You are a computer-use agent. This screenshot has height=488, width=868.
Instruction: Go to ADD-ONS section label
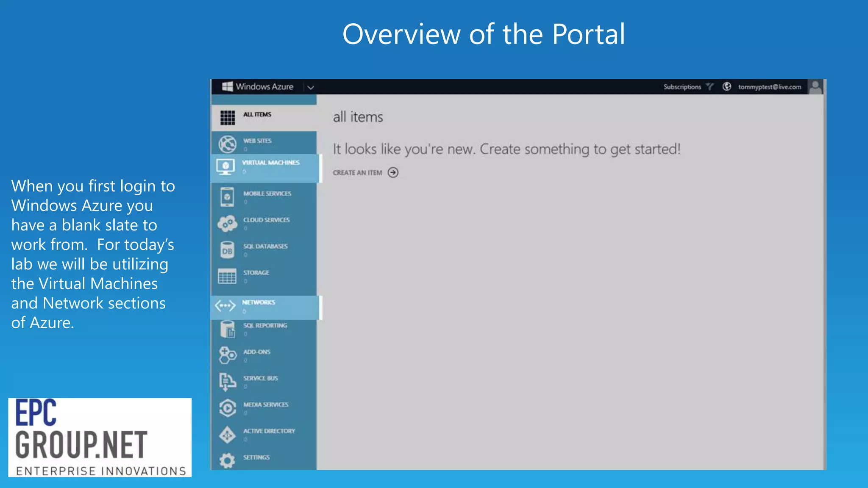pyautogui.click(x=257, y=352)
